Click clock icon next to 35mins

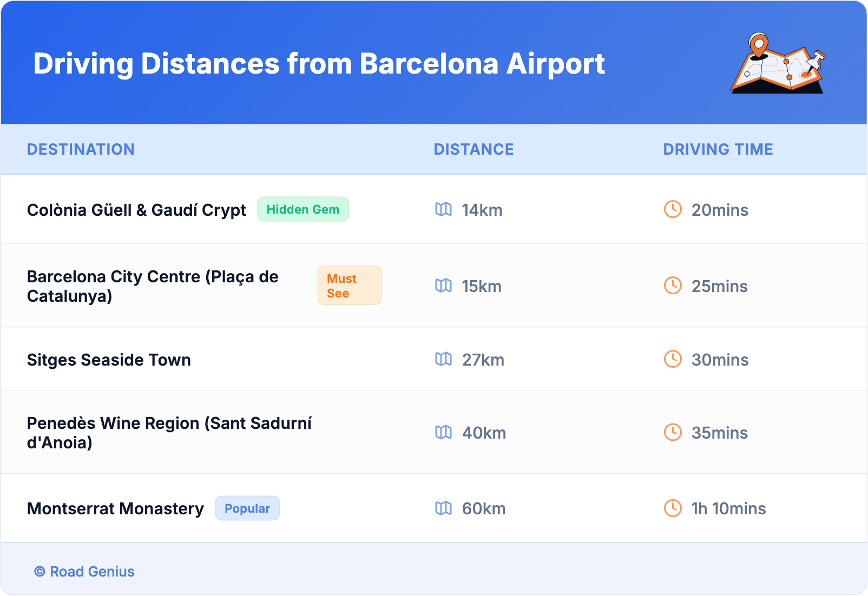673,432
